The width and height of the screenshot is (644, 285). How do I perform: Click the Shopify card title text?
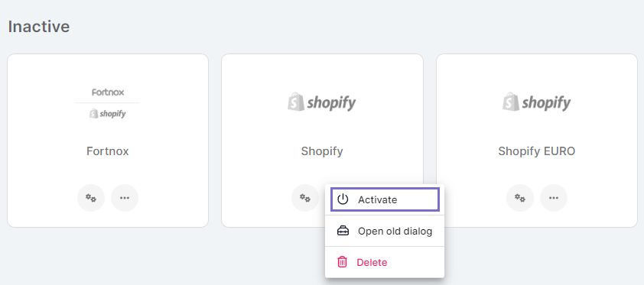point(322,152)
